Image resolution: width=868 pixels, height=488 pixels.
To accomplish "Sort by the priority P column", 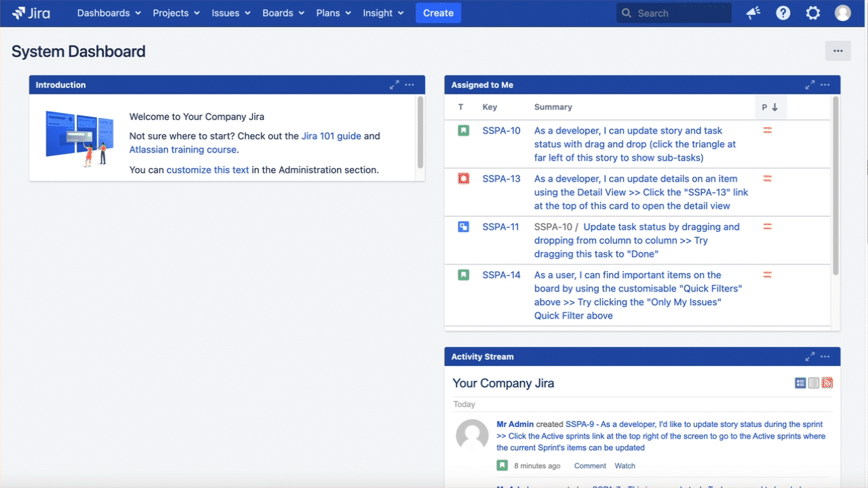I will coord(770,107).
